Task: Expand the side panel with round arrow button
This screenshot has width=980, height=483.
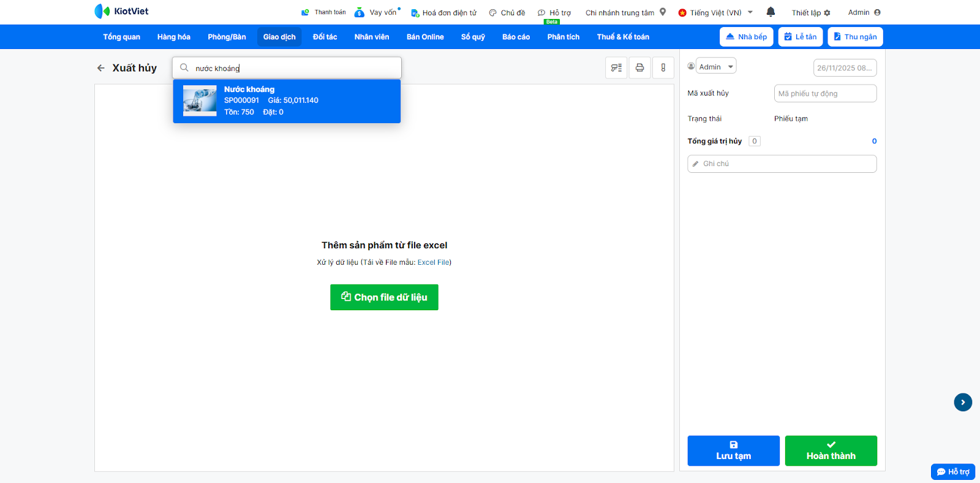Action: (963, 402)
